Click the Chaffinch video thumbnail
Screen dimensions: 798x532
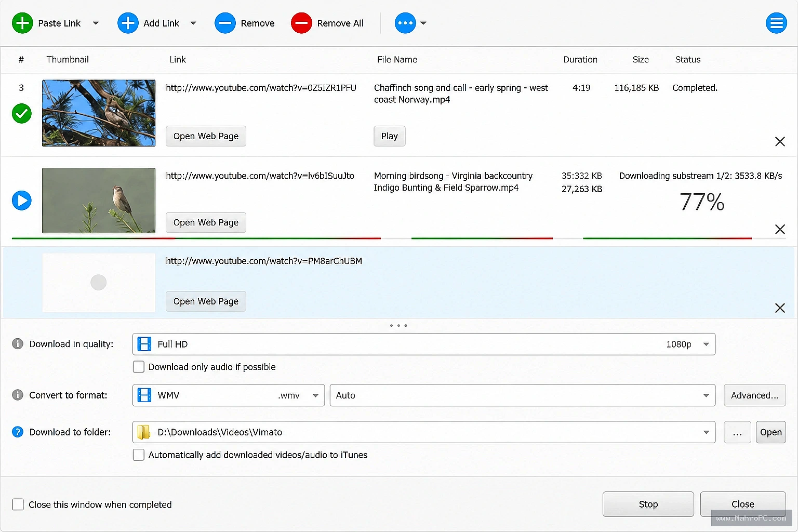[99, 113]
